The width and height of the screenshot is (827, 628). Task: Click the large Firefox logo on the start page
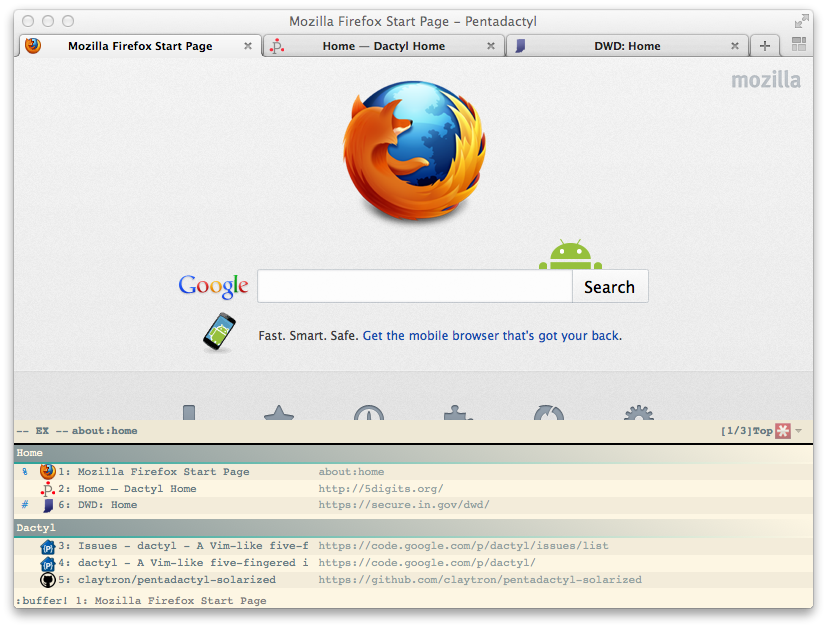tap(415, 151)
